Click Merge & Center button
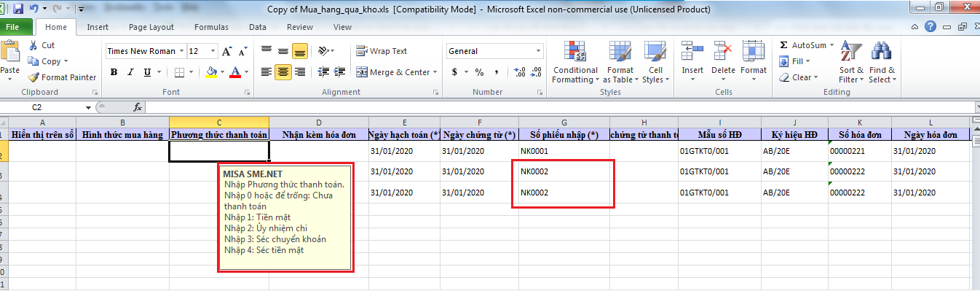 pos(393,72)
